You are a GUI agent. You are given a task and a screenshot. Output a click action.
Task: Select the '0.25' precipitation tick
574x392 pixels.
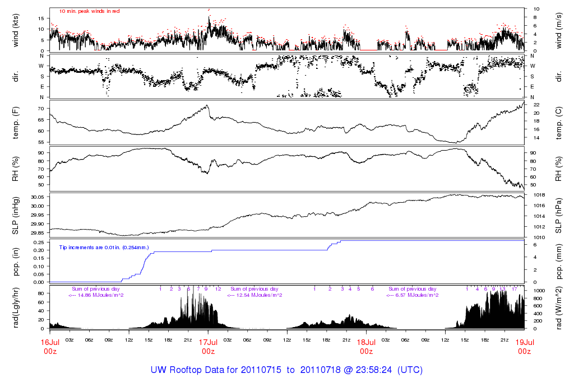point(39,242)
